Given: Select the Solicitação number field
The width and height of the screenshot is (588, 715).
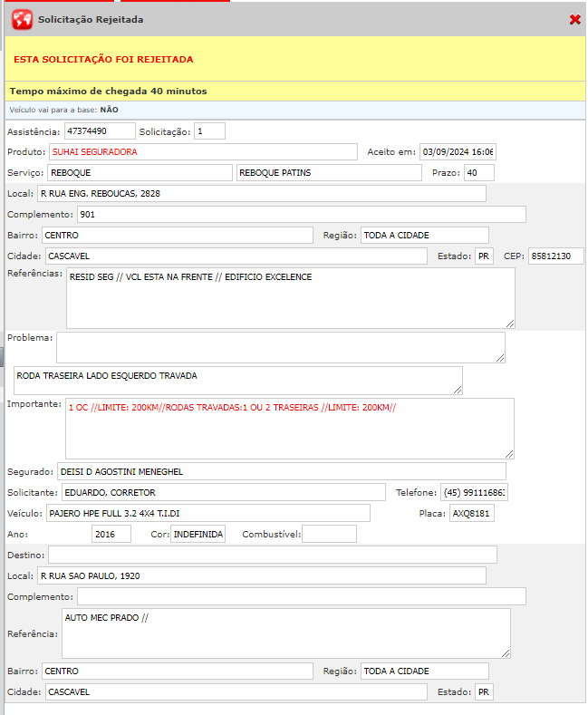Looking at the screenshot, I should pos(209,131).
